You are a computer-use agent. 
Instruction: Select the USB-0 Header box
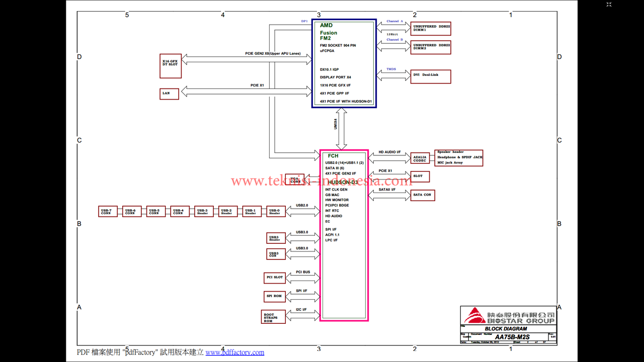point(276,212)
